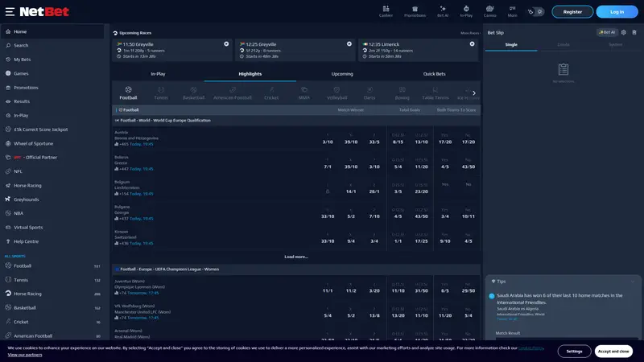Collapse World Cup Europe Qualification section
Screen dimensions: 644x362
tap(296, 120)
